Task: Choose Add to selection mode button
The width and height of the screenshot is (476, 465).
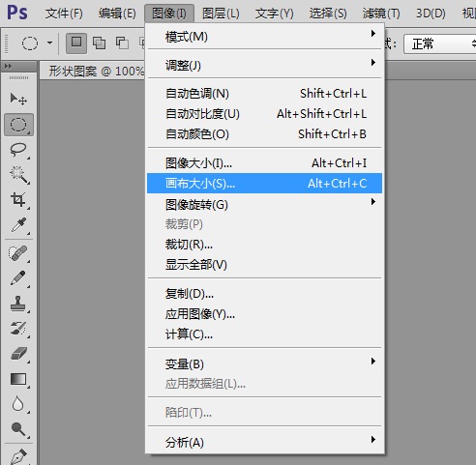Action: point(99,43)
